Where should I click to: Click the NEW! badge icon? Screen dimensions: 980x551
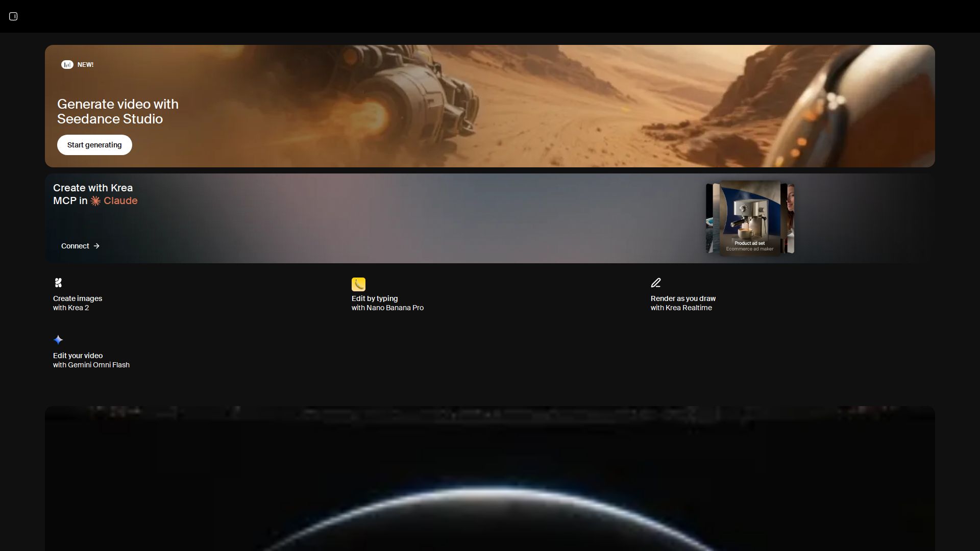pyautogui.click(x=67, y=65)
